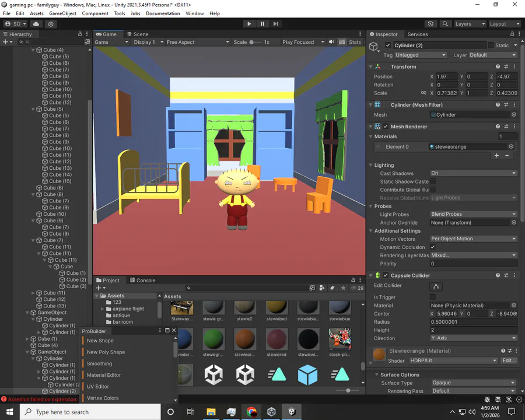Click search by type icon in Project
Screen dimensions: 525x420
click(322, 288)
